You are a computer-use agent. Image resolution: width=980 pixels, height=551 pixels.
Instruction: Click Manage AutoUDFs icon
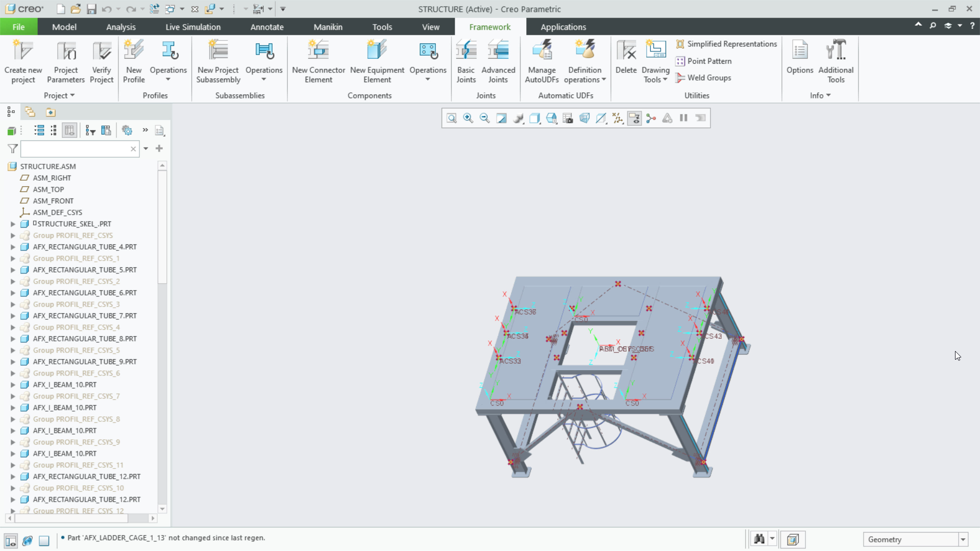click(x=542, y=51)
